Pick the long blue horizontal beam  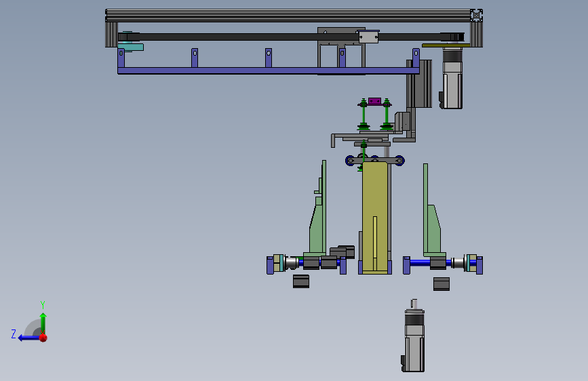coord(268,71)
